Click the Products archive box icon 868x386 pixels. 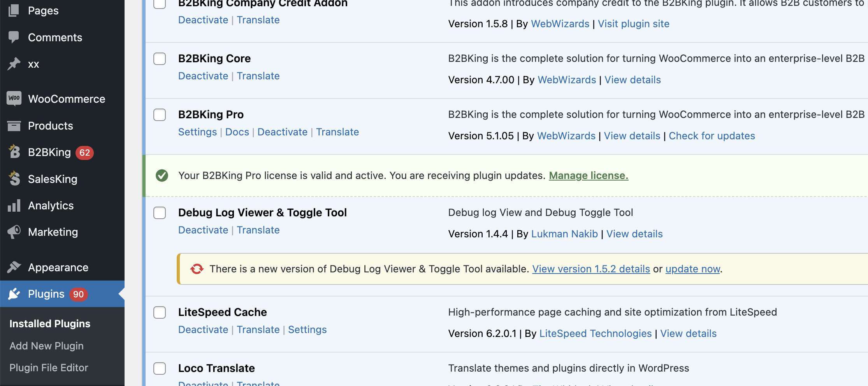point(14,126)
